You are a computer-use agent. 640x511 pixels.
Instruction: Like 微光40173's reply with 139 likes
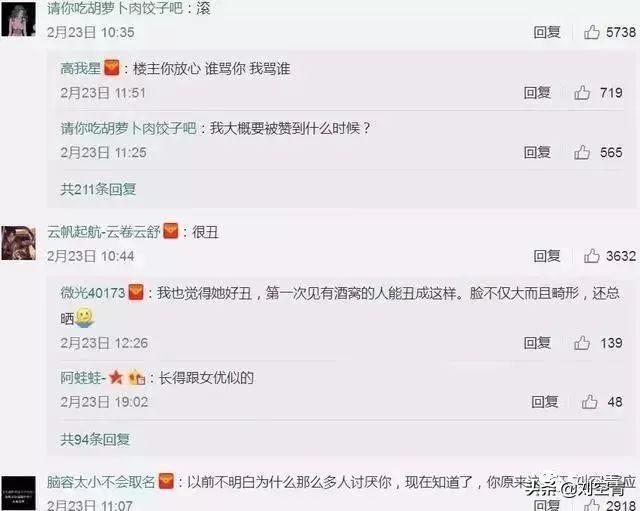pyautogui.click(x=582, y=343)
